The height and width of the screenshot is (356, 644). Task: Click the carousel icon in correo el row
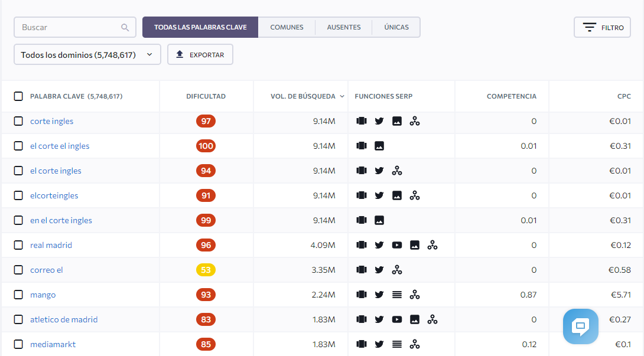[362, 270]
